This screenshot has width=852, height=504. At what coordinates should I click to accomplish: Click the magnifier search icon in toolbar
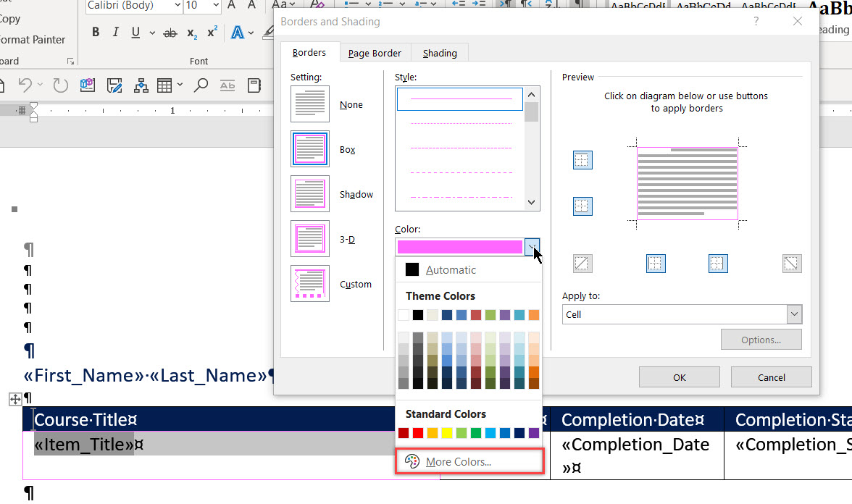201,85
